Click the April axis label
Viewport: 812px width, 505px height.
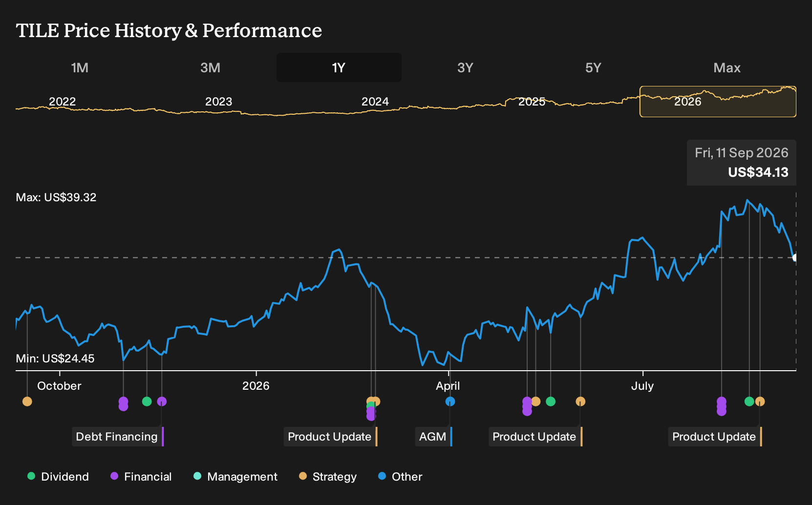coord(448,386)
